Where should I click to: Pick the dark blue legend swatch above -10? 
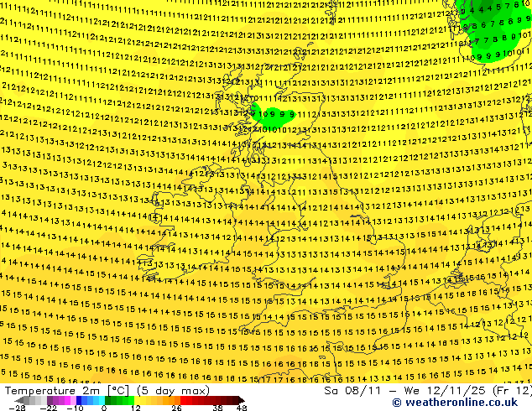coord(79,400)
